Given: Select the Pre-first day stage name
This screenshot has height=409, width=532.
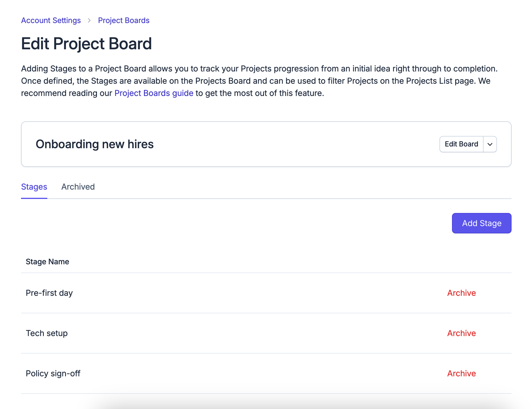Looking at the screenshot, I should click(49, 293).
